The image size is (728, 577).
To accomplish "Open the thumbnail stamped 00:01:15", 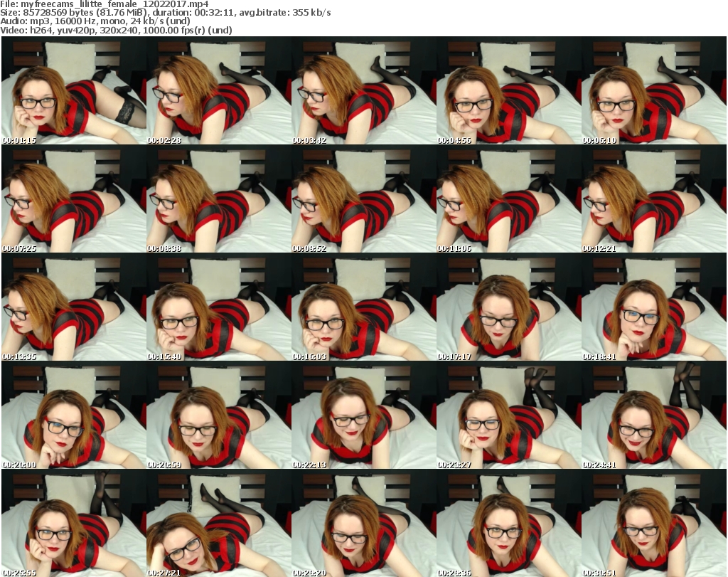I will tap(74, 90).
